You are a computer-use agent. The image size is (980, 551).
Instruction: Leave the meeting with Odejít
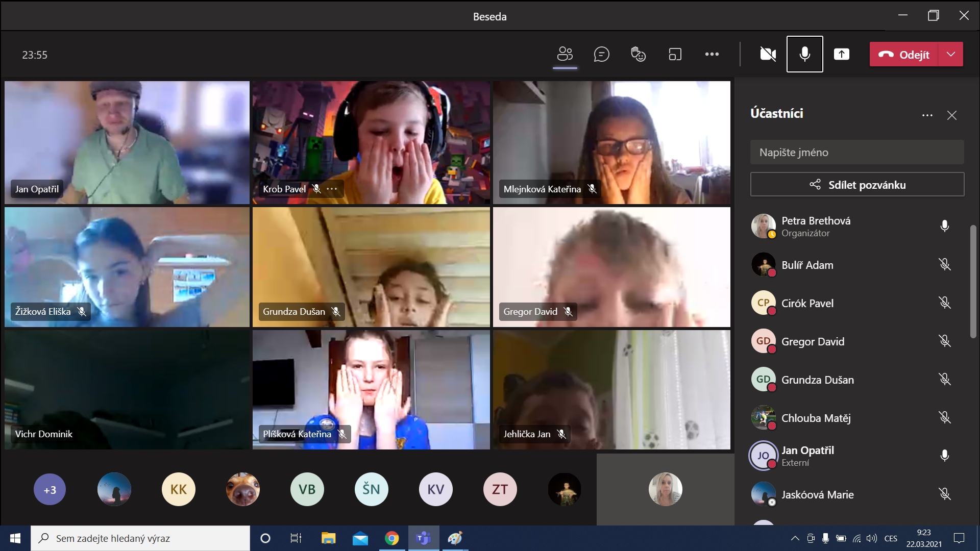click(x=904, y=54)
